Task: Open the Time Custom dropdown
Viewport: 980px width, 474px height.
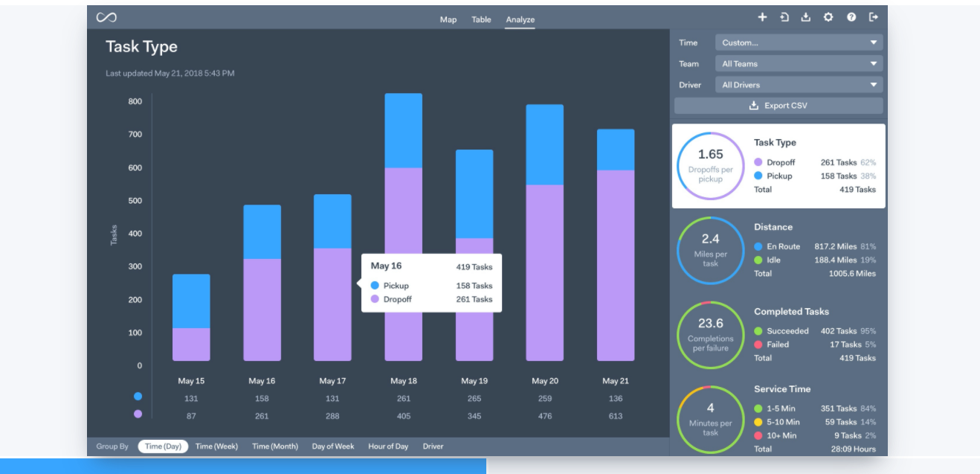Action: pos(799,42)
